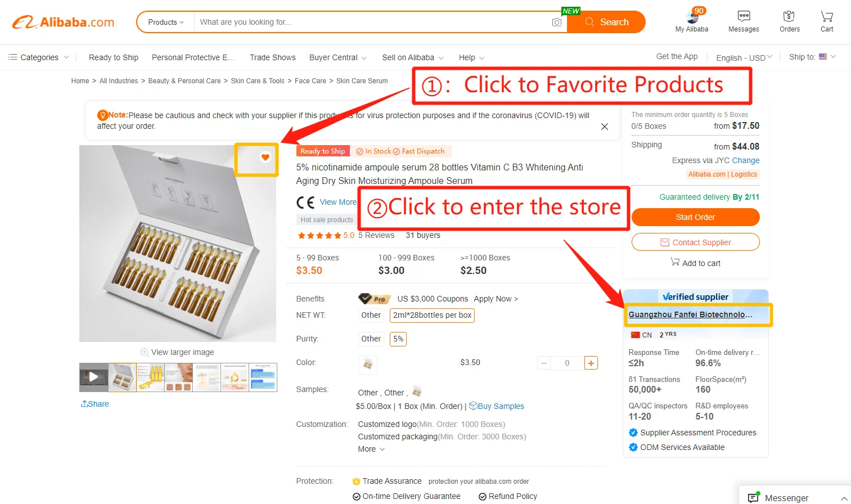This screenshot has height=504, width=851.
Task: Open Ready to Ship menu item
Action: coord(114,57)
